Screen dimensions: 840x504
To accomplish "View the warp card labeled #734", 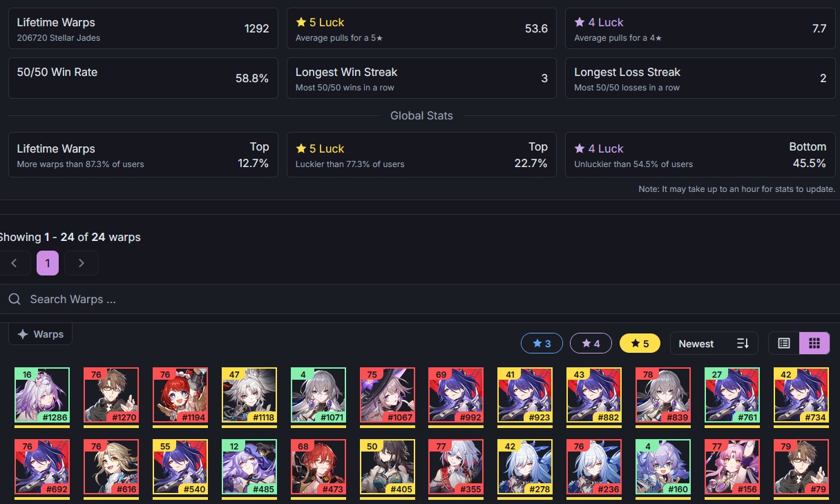I will point(801,395).
